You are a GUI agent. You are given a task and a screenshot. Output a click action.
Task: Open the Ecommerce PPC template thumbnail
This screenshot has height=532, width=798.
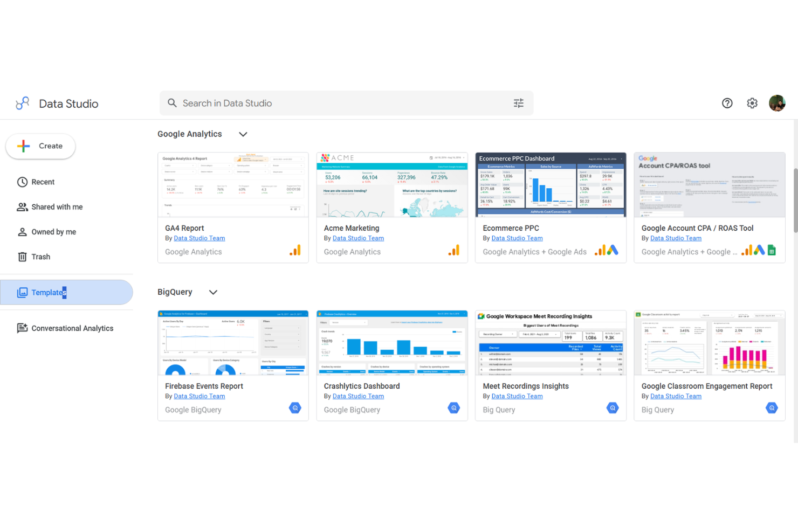tap(551, 185)
